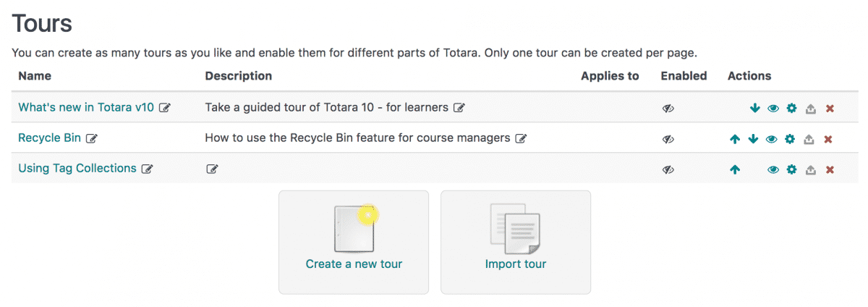Move Using Tag Collections tour up
Image resolution: width=868 pixels, height=307 pixels.
pos(735,169)
